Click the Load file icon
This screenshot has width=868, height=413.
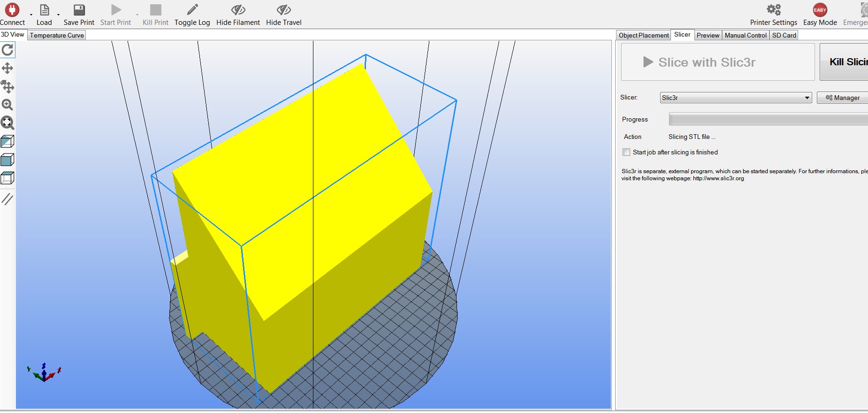click(44, 10)
